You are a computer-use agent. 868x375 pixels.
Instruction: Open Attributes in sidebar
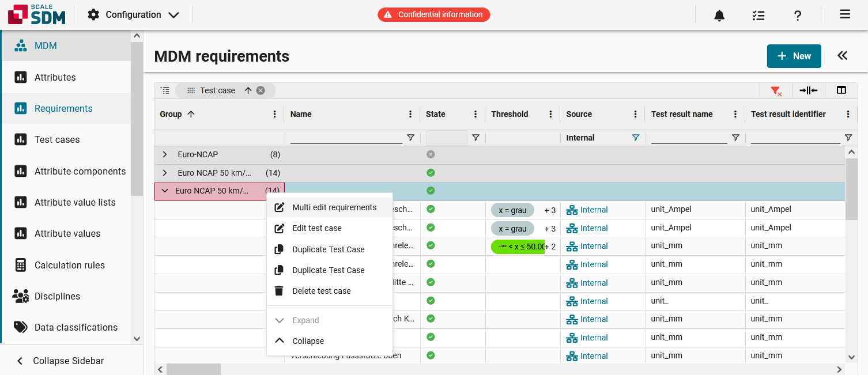point(66,77)
